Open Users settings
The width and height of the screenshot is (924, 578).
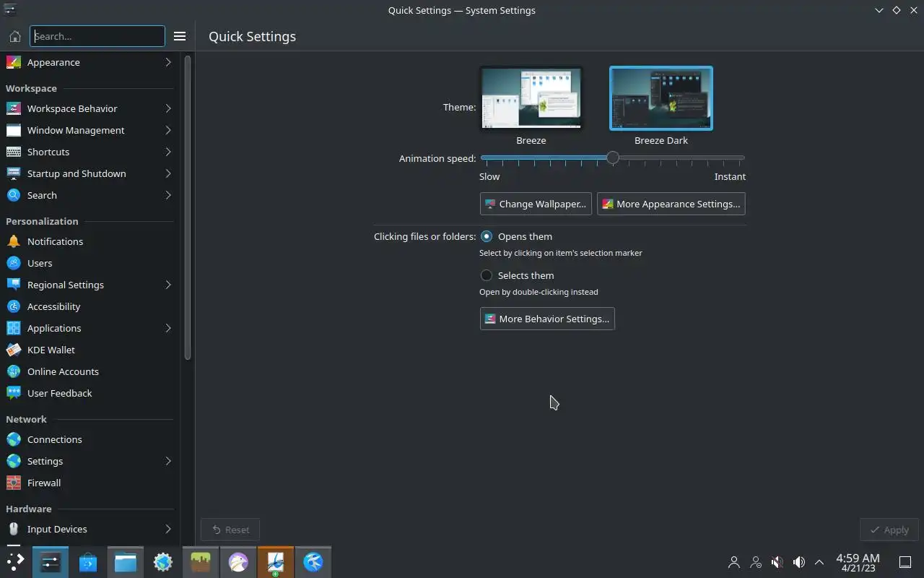point(90,263)
